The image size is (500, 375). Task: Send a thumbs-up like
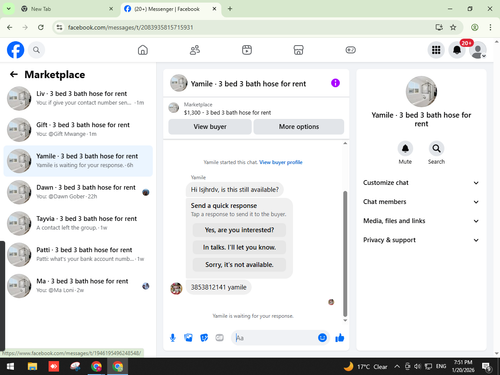coord(340,338)
